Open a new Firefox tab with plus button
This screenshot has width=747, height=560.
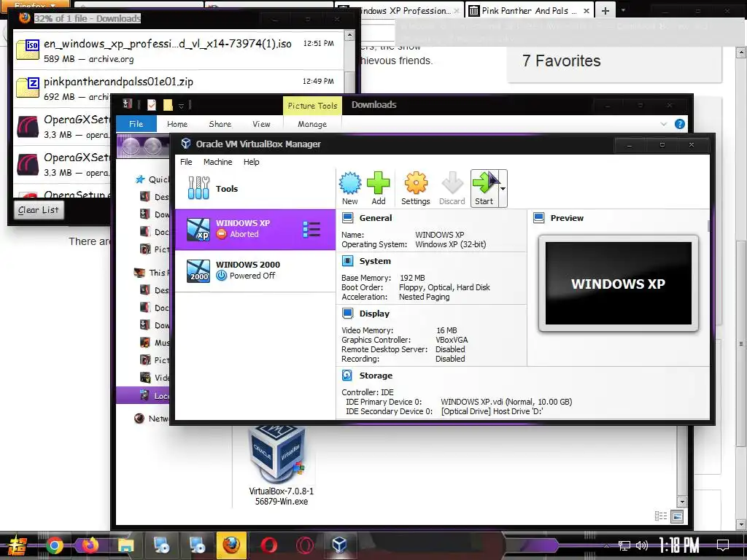click(605, 10)
